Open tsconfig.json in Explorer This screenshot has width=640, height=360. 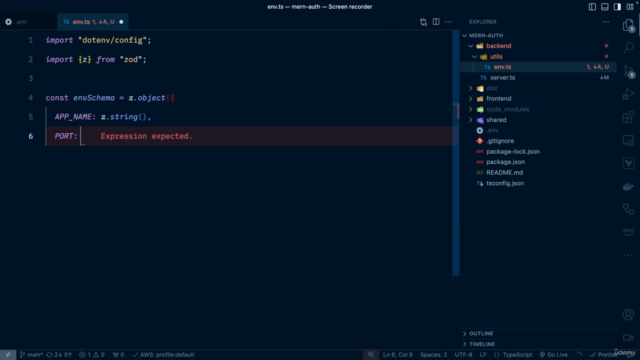point(538,183)
